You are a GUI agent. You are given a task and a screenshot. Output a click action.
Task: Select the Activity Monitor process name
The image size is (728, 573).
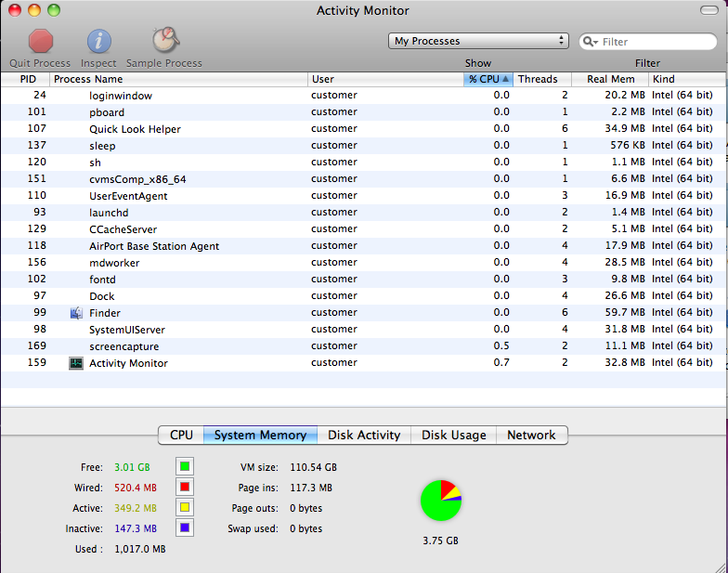click(128, 363)
